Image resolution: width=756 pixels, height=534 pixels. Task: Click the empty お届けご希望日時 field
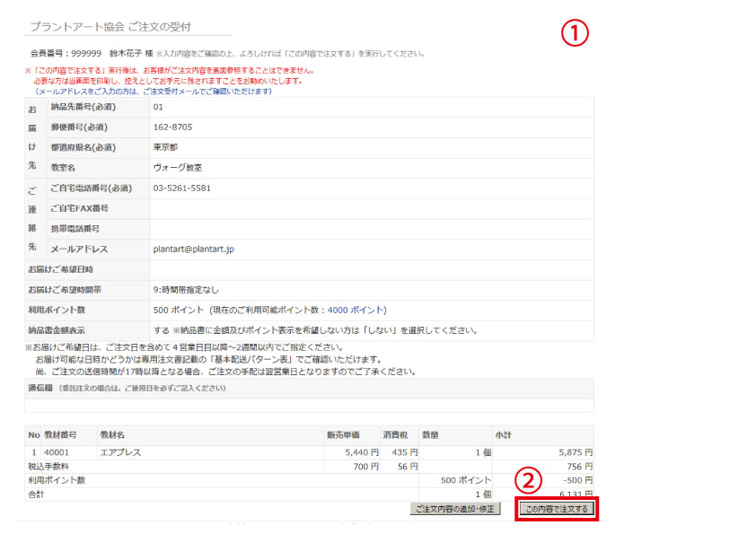point(370,269)
